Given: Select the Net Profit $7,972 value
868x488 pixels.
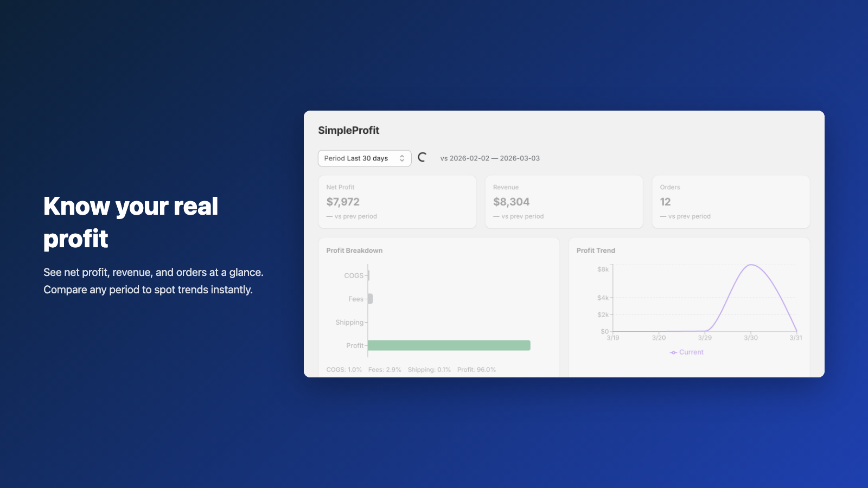Looking at the screenshot, I should tap(343, 202).
